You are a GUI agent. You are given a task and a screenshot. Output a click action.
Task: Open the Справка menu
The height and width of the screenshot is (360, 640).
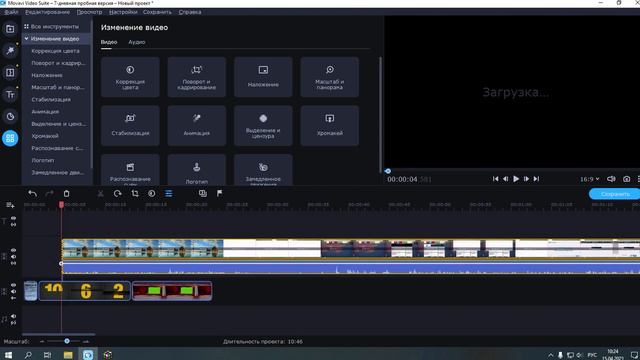[x=190, y=12]
